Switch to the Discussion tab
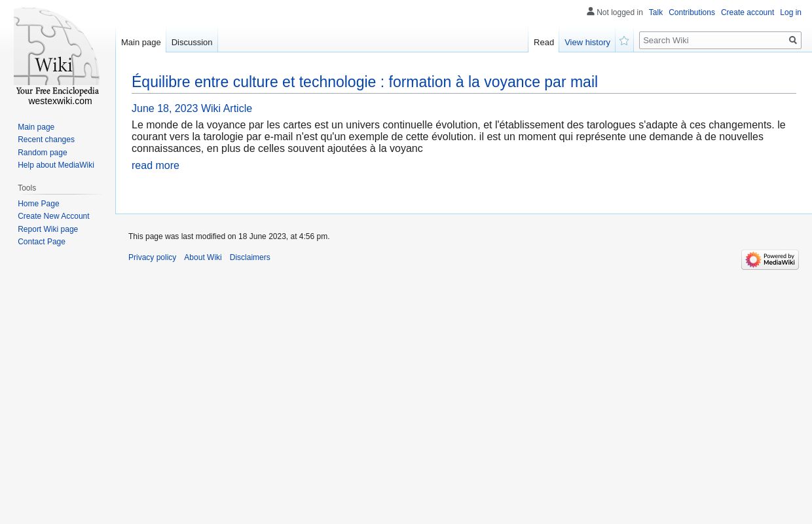Image resolution: width=812 pixels, height=524 pixels. (x=191, y=42)
